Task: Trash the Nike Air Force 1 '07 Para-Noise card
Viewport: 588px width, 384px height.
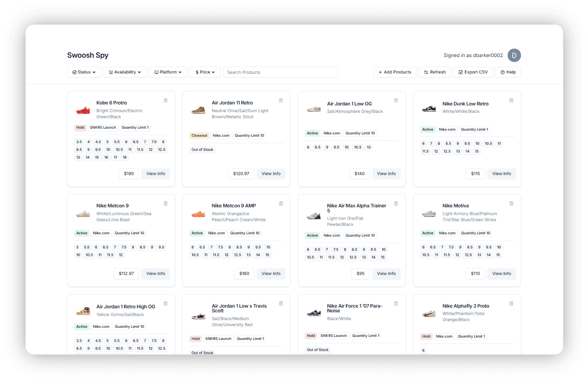Action: 396,304
